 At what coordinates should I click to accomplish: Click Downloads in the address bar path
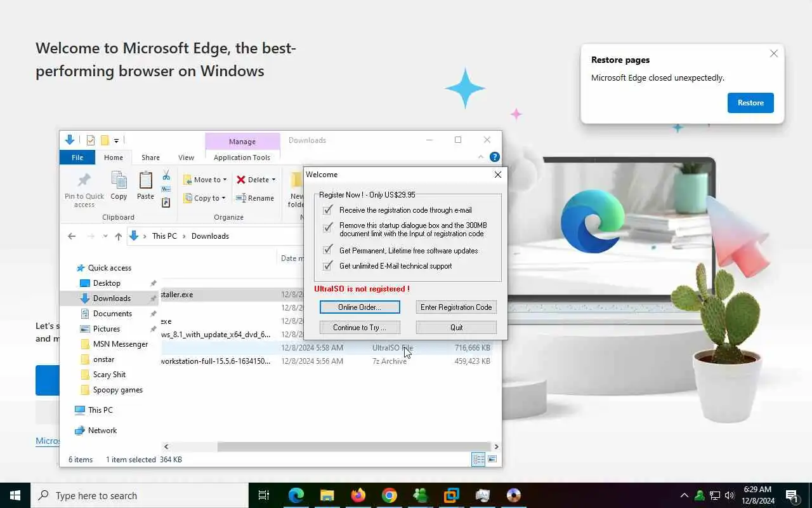210,236
